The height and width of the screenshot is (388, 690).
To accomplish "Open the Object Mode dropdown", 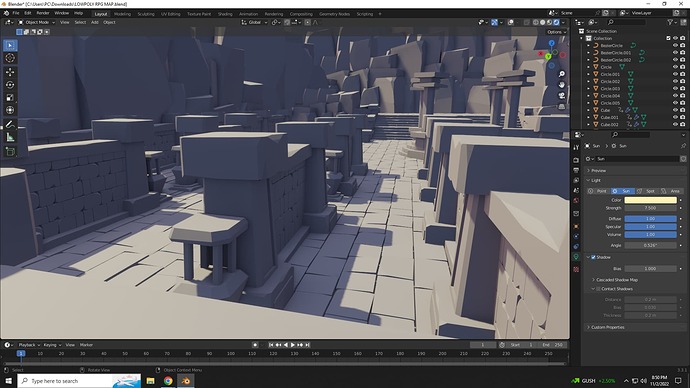I will pyautogui.click(x=37, y=22).
